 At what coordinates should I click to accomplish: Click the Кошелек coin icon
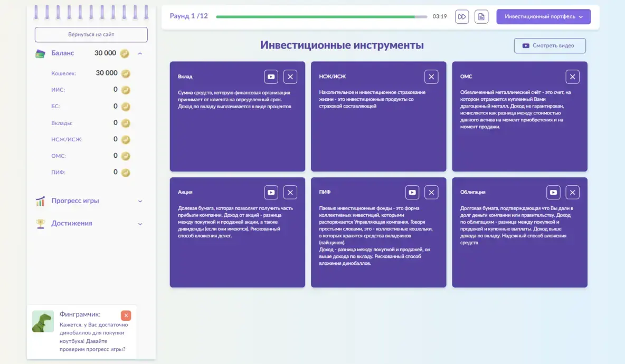pyautogui.click(x=126, y=73)
